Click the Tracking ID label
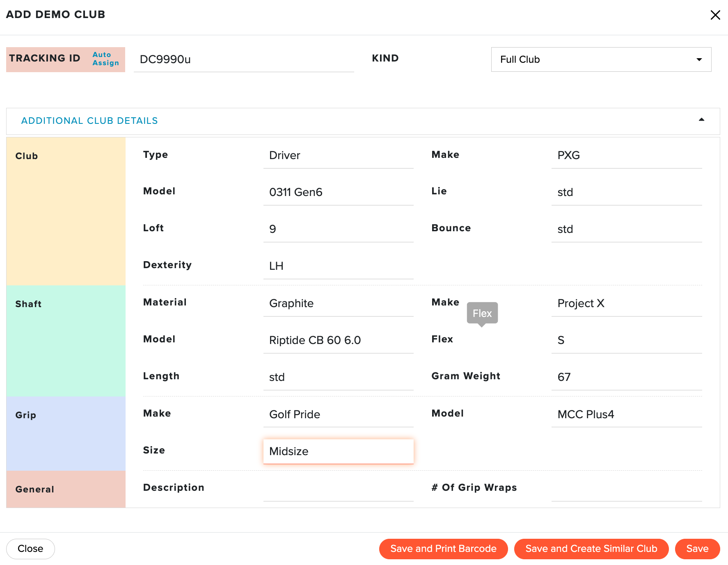Image resolution: width=728 pixels, height=565 pixels. [45, 58]
